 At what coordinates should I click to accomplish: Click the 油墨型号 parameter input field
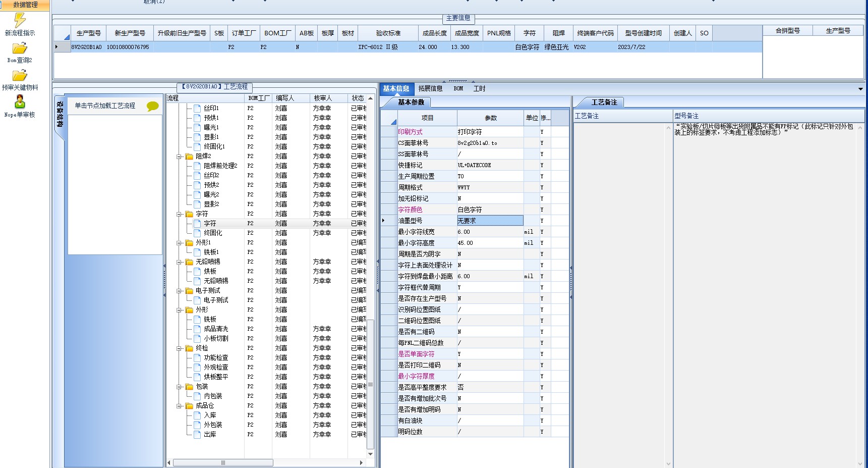(x=490, y=221)
